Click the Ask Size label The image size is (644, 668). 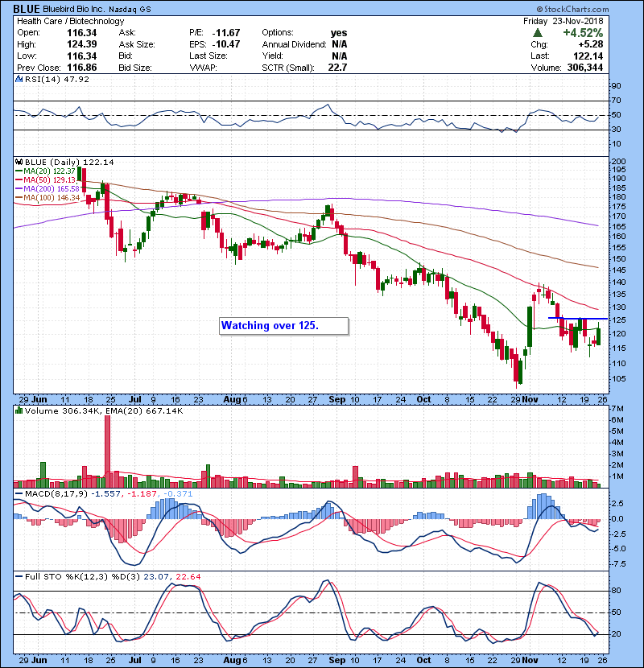point(137,44)
